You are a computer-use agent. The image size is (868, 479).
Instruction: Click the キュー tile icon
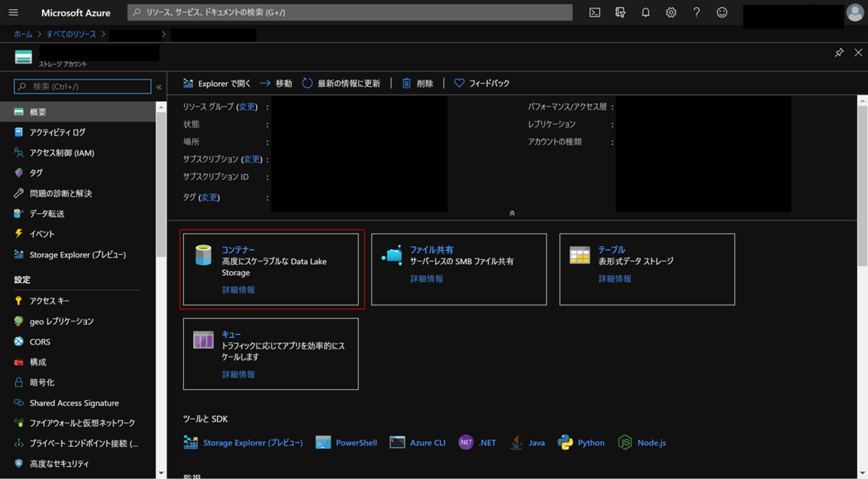pyautogui.click(x=203, y=339)
